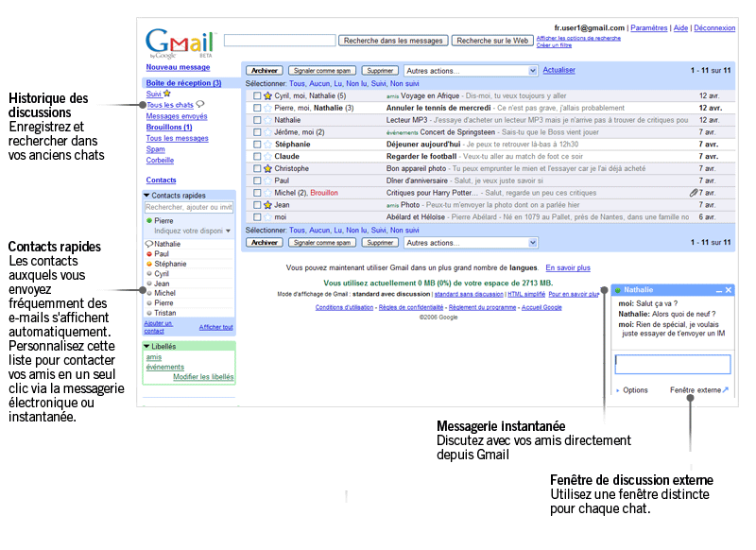The image size is (756, 550).
Task: Star the Cyril, moi, Nathalie conversation
Action: tap(268, 96)
